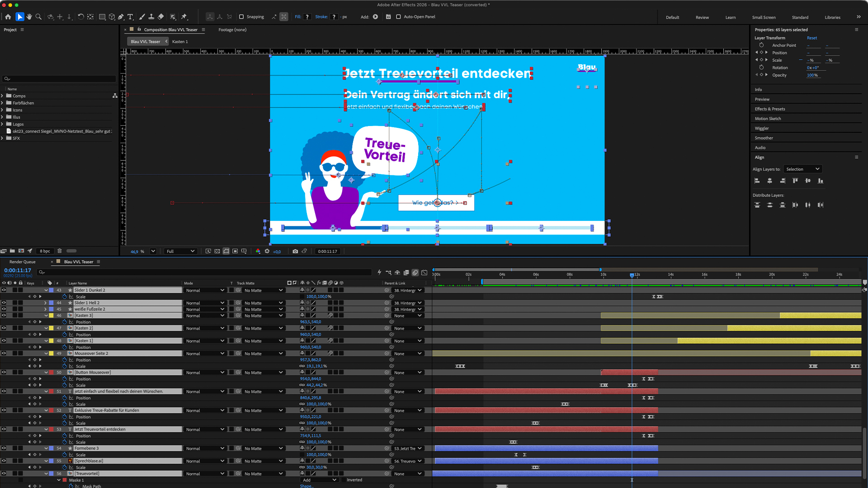Distribute layers by top edges

757,205
